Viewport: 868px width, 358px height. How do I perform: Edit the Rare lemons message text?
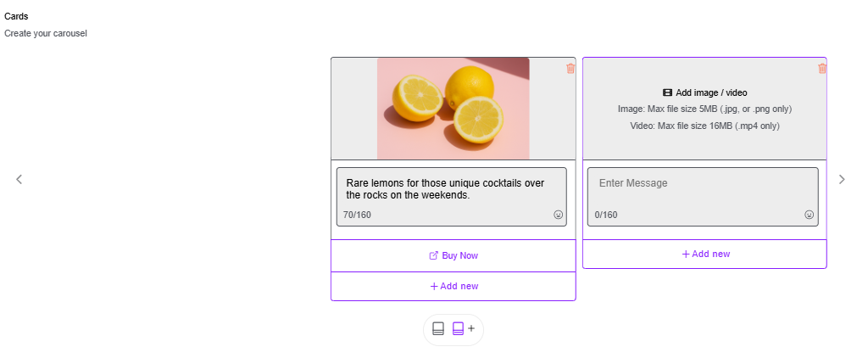(446, 189)
